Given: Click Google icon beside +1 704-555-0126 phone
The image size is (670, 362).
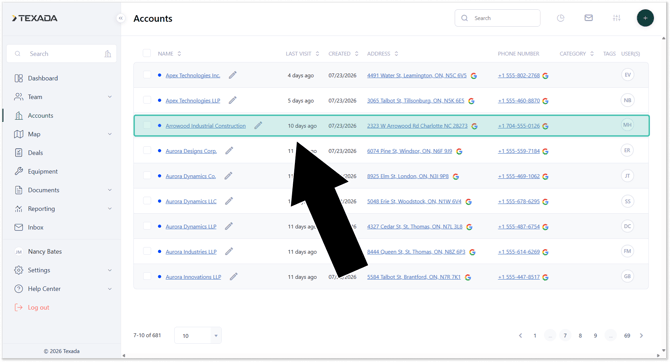Looking at the screenshot, I should [545, 126].
